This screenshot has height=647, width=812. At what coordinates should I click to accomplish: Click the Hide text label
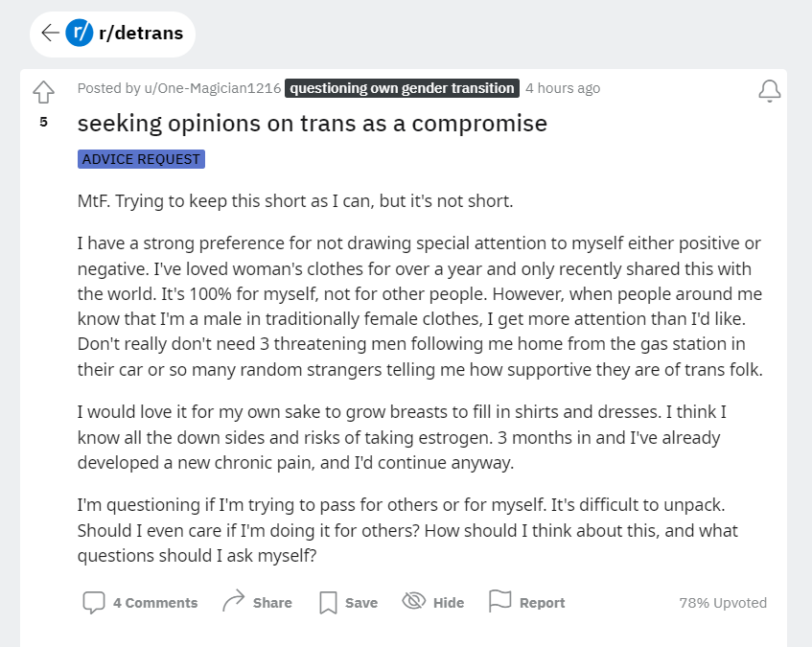tap(449, 603)
